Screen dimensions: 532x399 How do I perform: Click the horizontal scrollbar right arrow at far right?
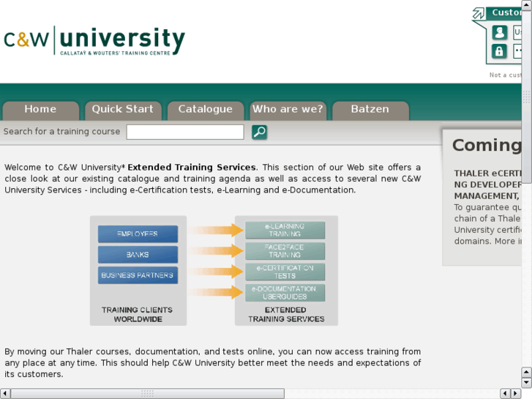click(x=516, y=394)
